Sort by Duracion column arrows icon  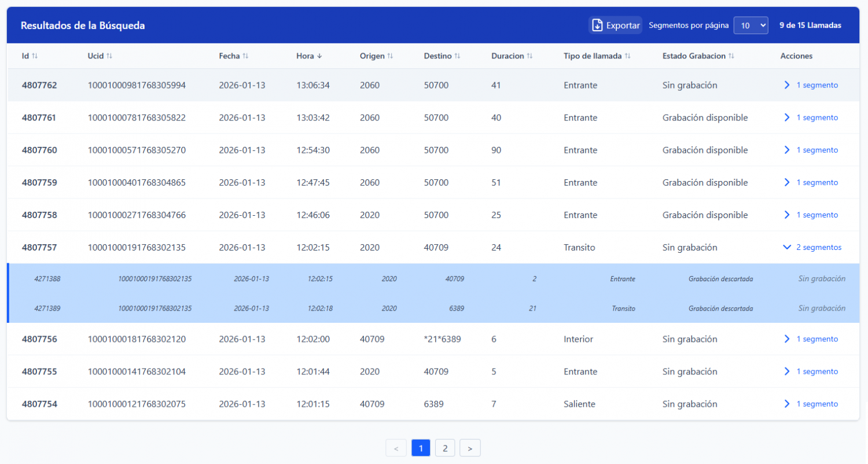529,56
